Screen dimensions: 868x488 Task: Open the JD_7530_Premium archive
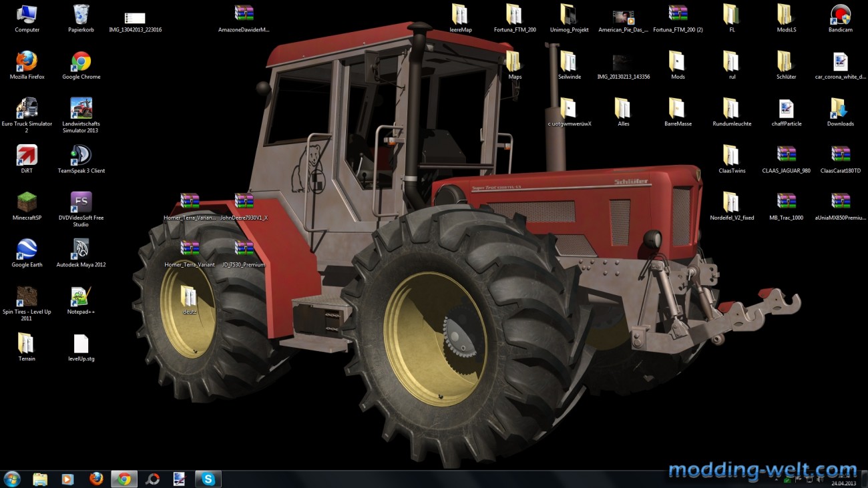pos(244,253)
